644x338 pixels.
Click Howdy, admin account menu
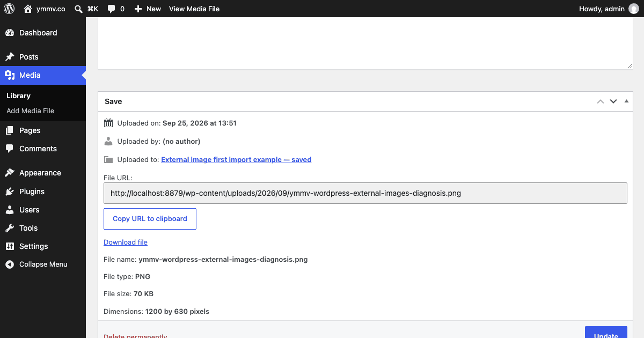(609, 9)
